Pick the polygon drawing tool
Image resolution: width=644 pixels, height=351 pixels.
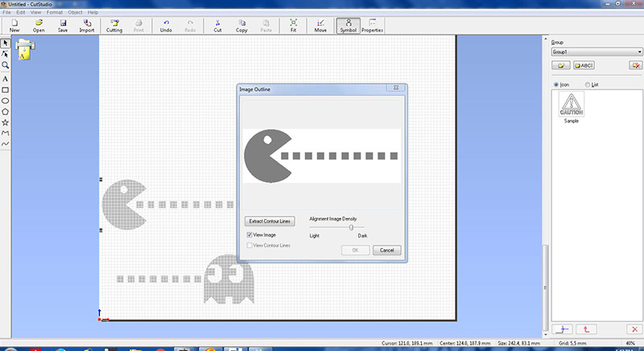tap(6, 112)
